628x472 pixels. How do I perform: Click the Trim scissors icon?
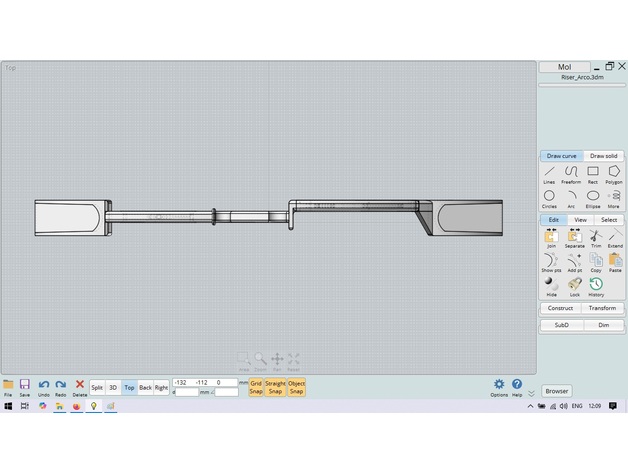(x=595, y=237)
